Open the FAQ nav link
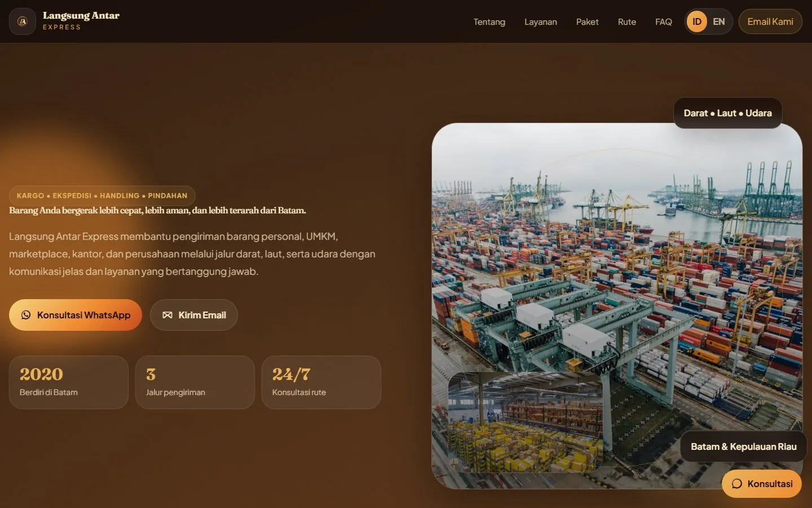 tap(664, 21)
